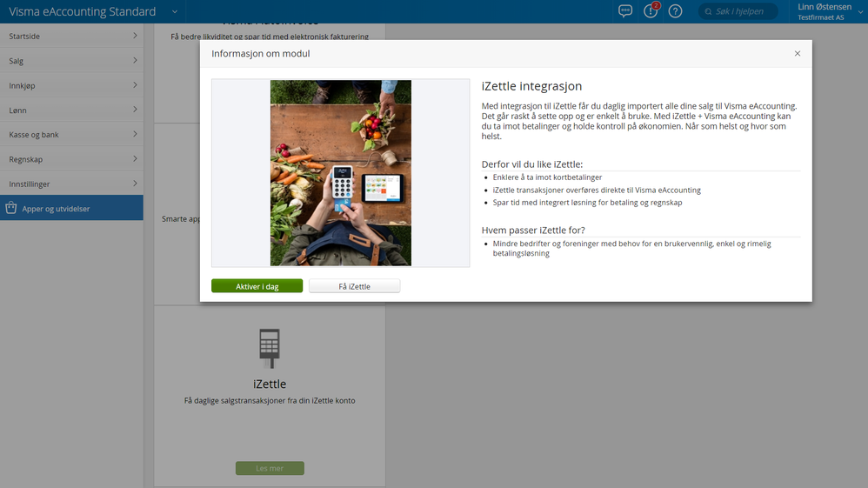Open the chat messages icon in header
This screenshot has height=488, width=868.
(x=625, y=11)
